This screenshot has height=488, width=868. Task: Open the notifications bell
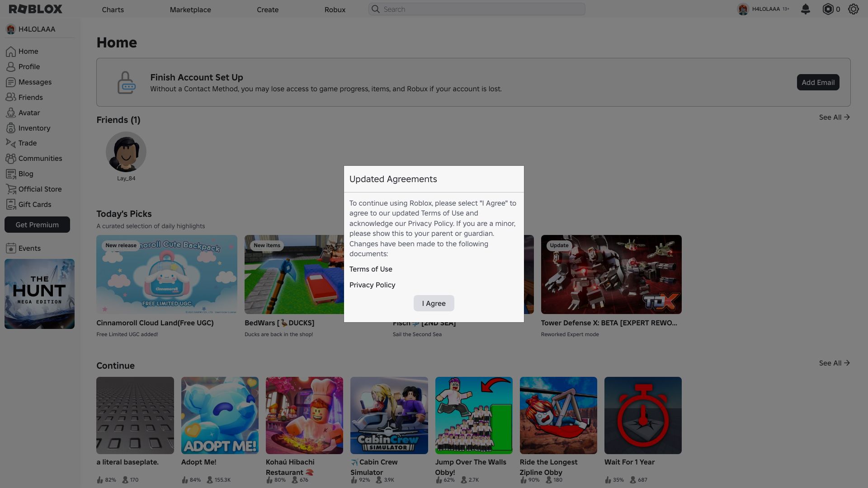(x=805, y=9)
